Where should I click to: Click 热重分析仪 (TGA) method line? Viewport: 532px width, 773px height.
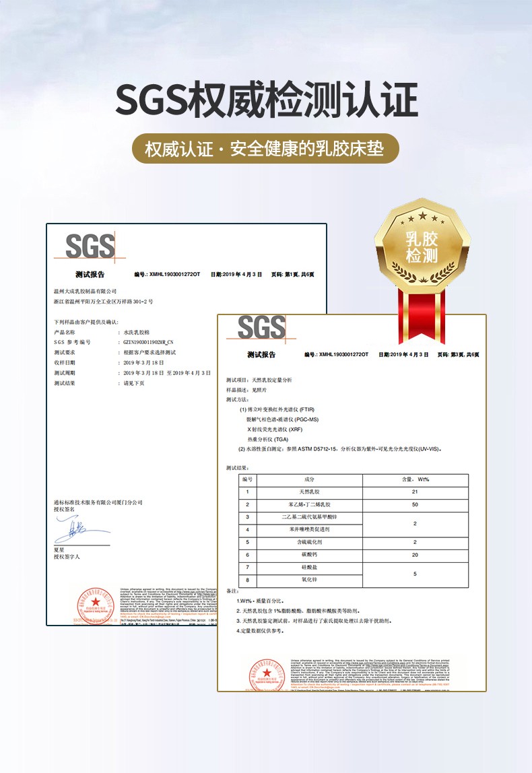[x=268, y=439]
